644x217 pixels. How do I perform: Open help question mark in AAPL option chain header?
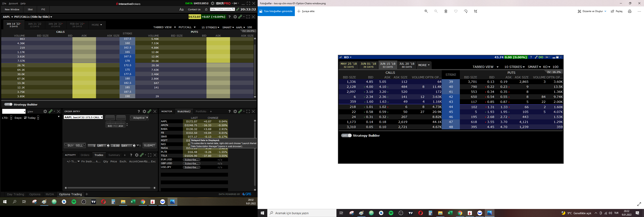point(229,17)
